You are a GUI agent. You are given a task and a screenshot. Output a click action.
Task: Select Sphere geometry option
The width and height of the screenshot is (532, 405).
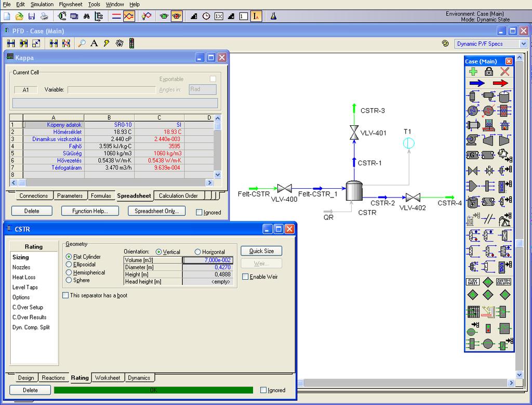[x=69, y=280]
